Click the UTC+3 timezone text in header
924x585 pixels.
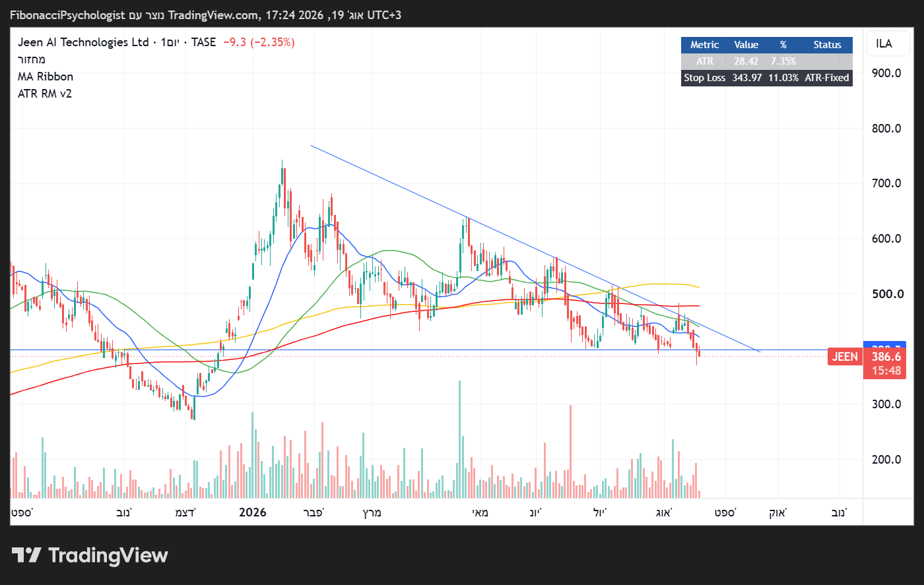pos(384,15)
